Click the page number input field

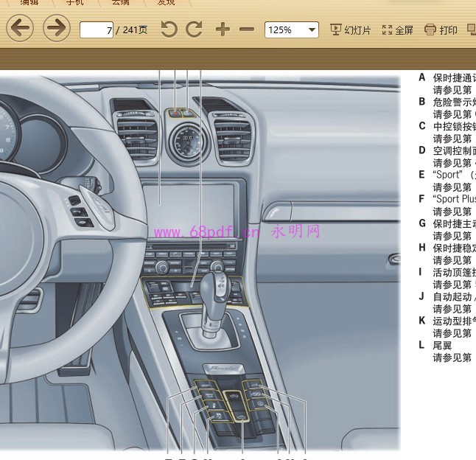pos(97,29)
